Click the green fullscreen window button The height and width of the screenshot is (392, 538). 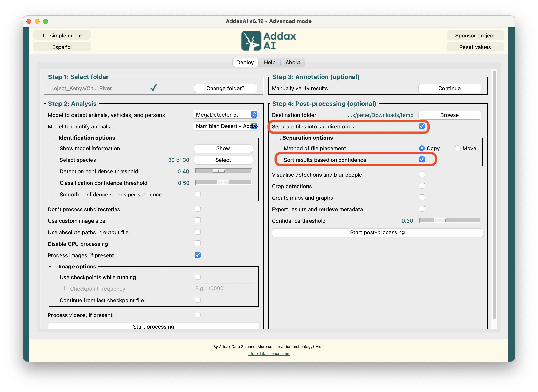click(45, 21)
